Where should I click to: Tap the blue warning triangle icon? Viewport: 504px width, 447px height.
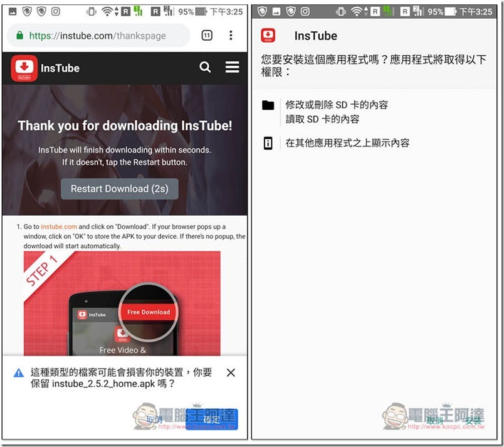19,373
